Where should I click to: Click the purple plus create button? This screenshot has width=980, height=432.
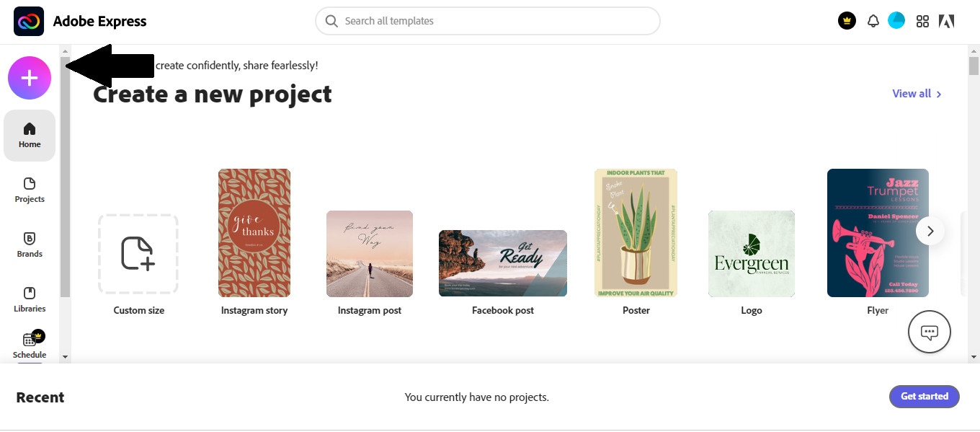[x=30, y=78]
